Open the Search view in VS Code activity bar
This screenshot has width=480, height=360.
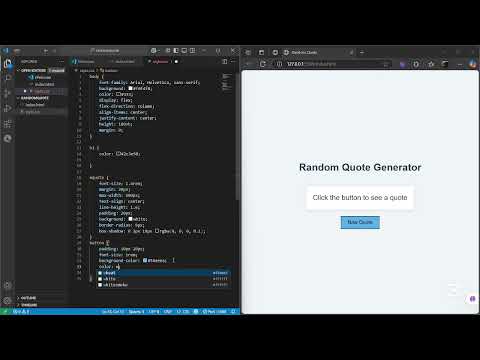[x=7, y=78]
